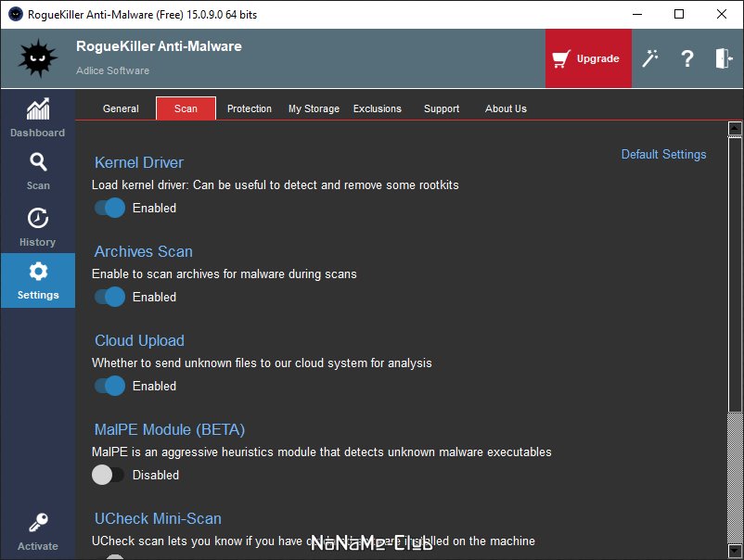
Task: Enable the MalPE Module switch
Action: [108, 475]
